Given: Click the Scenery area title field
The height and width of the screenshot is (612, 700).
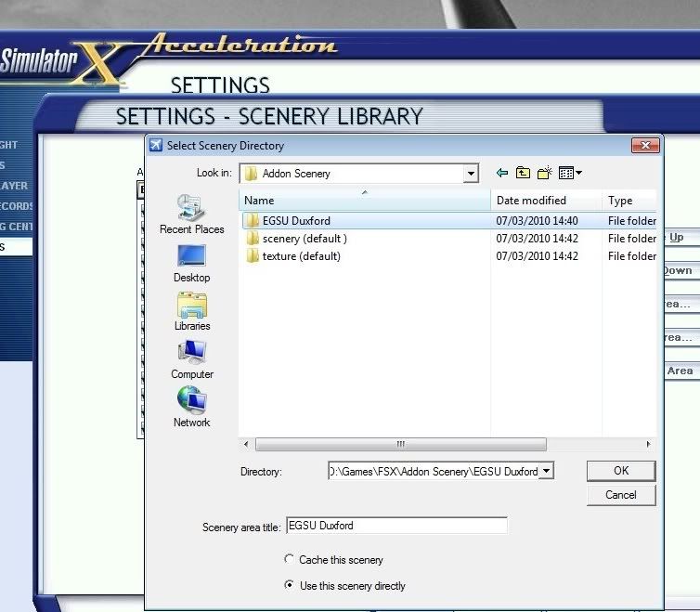Looking at the screenshot, I should (396, 526).
